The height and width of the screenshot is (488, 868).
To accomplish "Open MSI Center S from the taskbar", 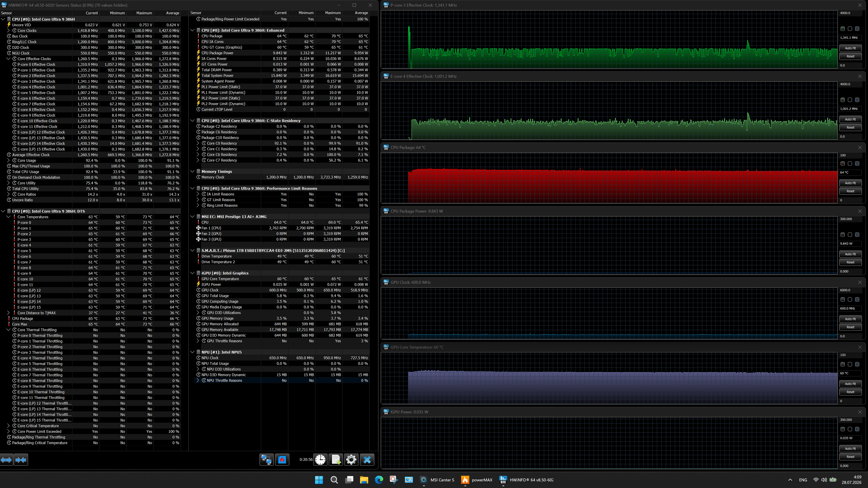I will (x=437, y=480).
